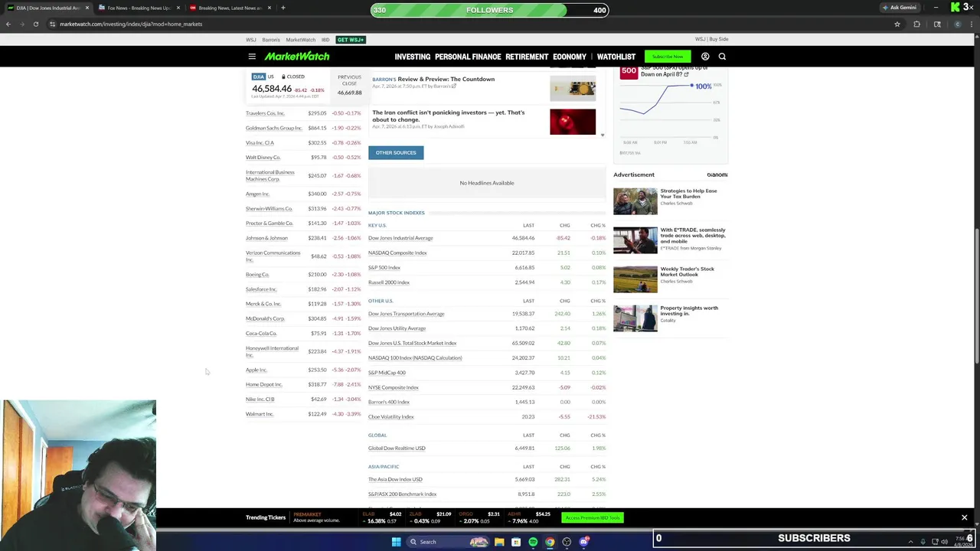980x551 pixels.
Task: Open a new browser tab
Action: point(283,8)
